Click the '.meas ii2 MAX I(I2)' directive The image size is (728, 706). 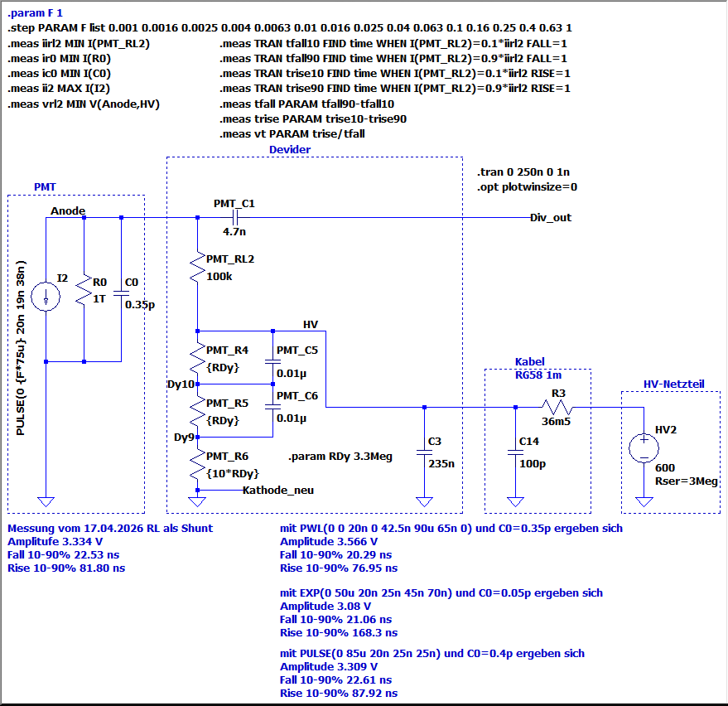[59, 88]
